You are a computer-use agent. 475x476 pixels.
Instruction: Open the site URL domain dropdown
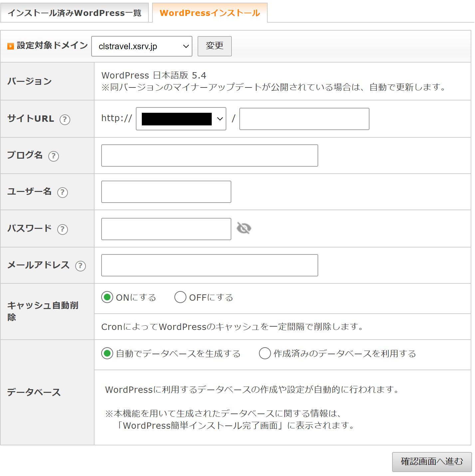click(181, 119)
